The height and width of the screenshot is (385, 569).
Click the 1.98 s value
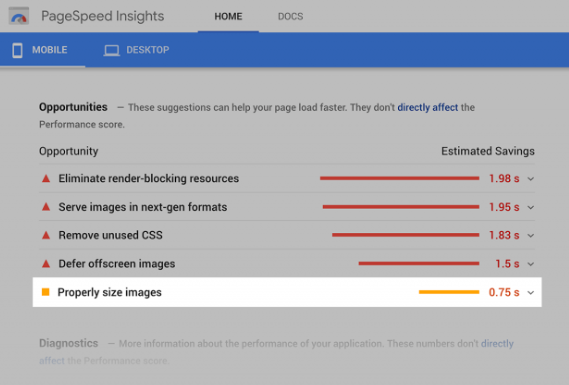pos(504,179)
